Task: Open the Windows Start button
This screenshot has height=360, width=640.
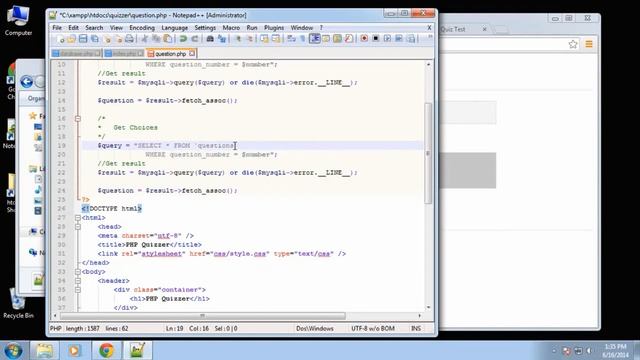Action: (x=13, y=351)
